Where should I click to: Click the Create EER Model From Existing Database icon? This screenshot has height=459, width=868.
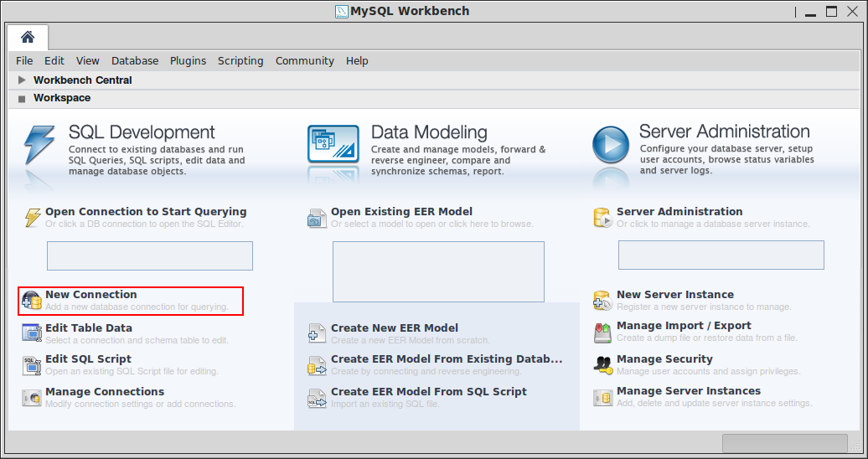pyautogui.click(x=318, y=365)
